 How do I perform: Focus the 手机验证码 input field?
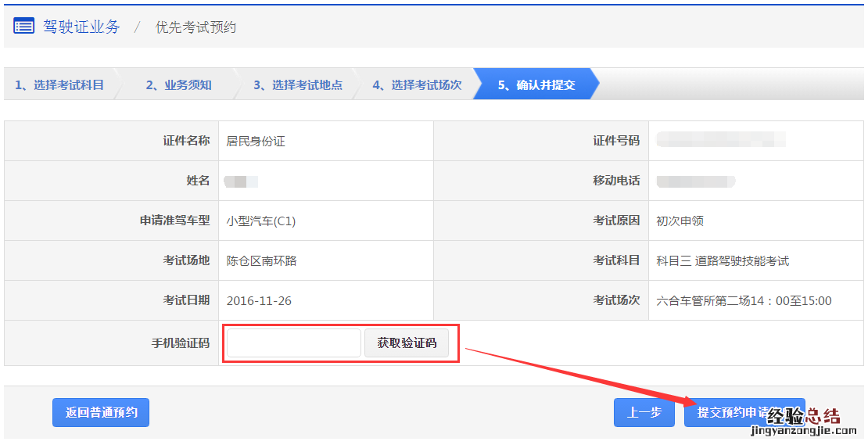(x=293, y=343)
